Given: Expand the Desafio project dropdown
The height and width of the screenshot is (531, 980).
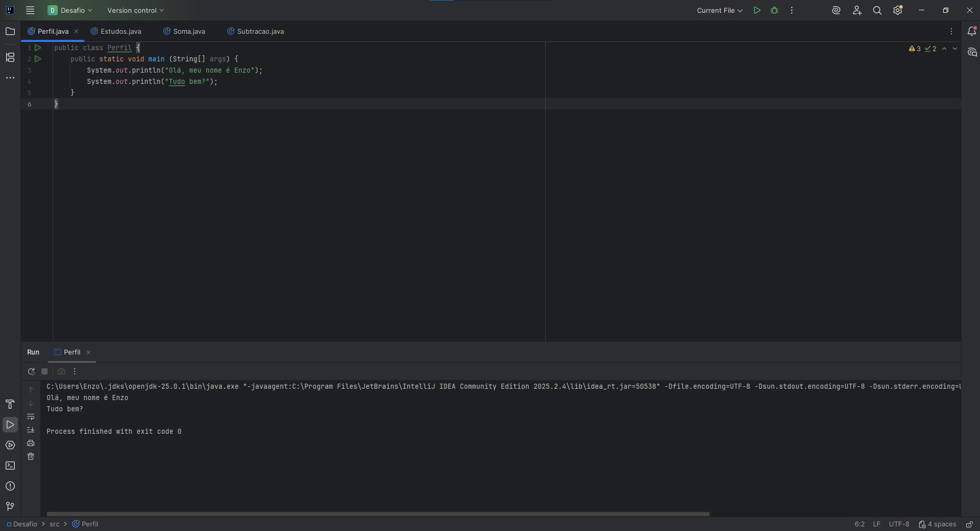Looking at the screenshot, I should click(71, 10).
